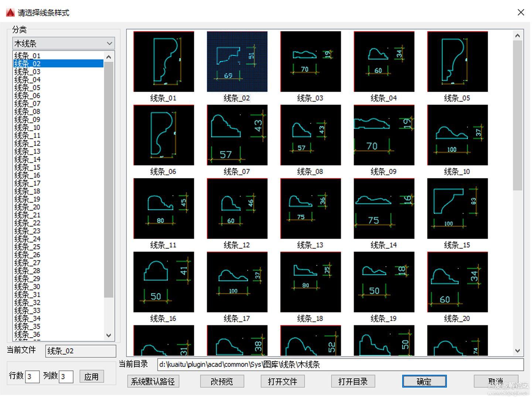Viewport: 532px width, 399px height.
Task: Choose the 线条_07 thumbnail preview
Action: [x=237, y=135]
